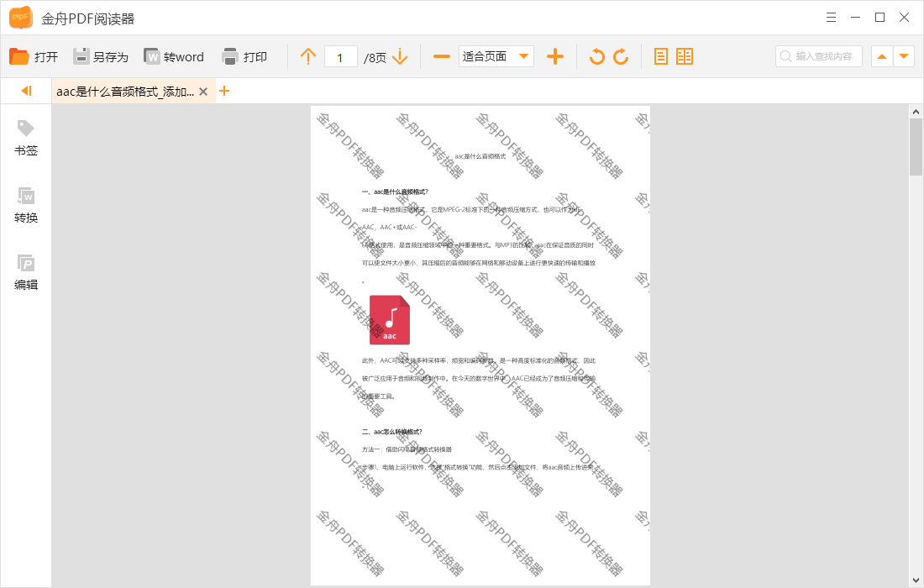Click the page number input field
924x588 pixels.
click(340, 57)
